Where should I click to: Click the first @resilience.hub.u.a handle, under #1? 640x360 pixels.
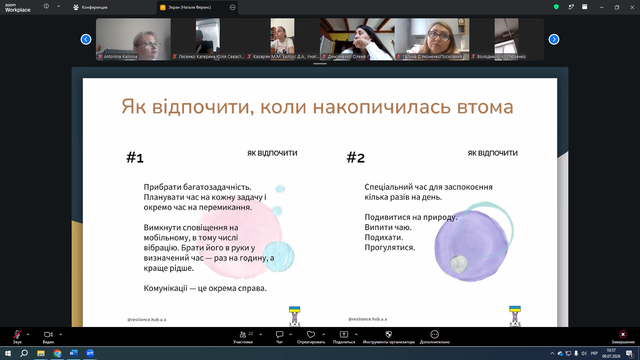(147, 320)
